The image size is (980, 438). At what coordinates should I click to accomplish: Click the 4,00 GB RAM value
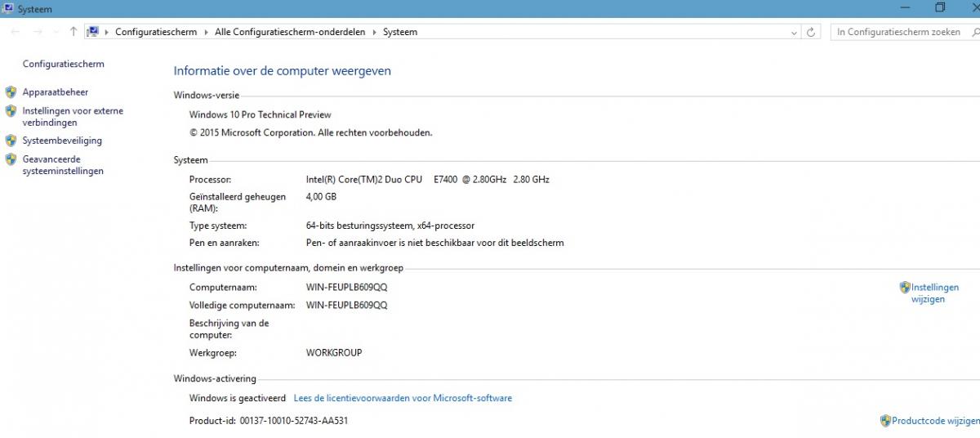pos(321,197)
